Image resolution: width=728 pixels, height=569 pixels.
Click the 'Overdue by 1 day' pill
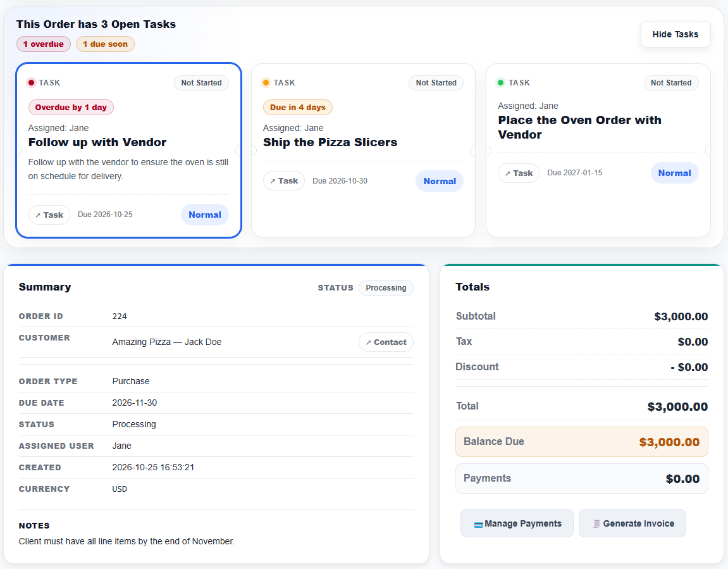(71, 108)
